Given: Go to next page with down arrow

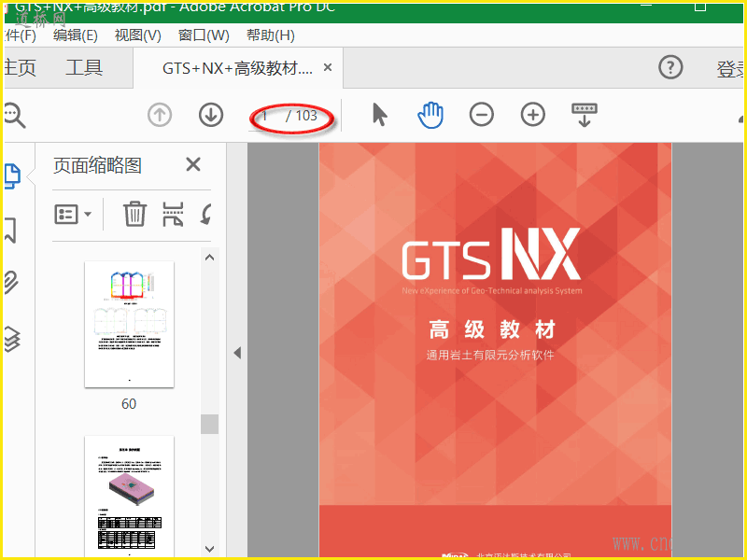Looking at the screenshot, I should click(x=211, y=115).
